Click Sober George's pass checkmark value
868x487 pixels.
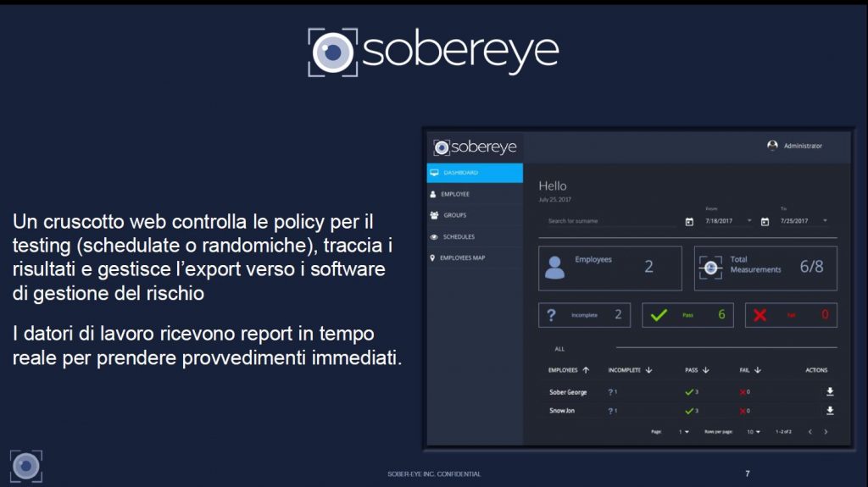[692, 392]
